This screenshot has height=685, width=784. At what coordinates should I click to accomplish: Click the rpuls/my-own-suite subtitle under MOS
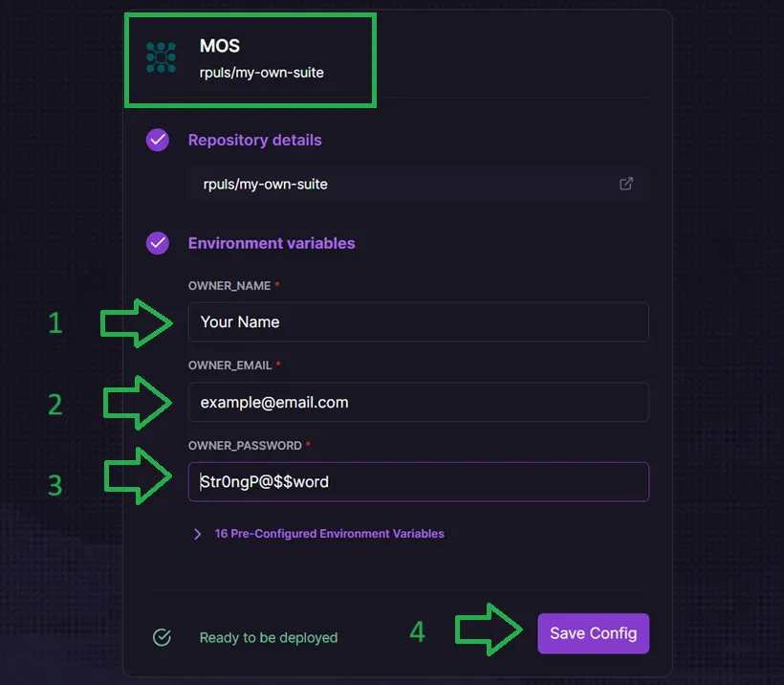(261, 73)
